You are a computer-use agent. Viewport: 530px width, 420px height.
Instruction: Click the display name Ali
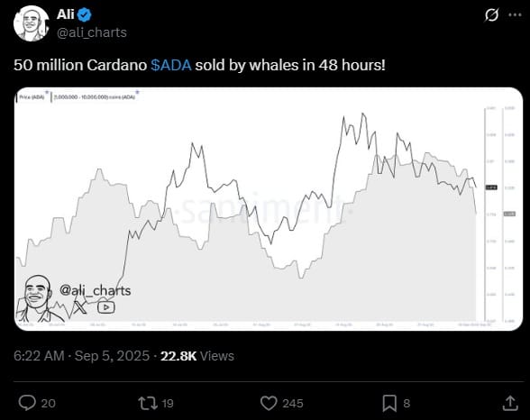point(66,14)
